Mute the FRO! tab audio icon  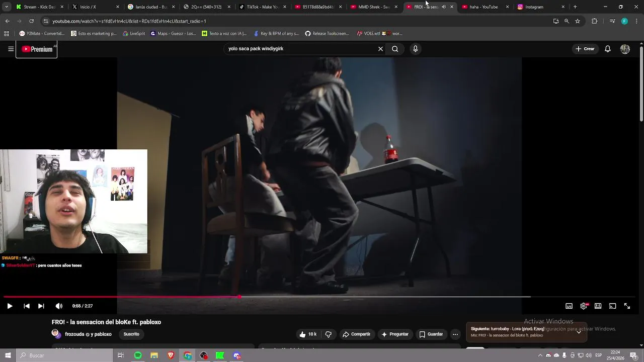point(443,7)
